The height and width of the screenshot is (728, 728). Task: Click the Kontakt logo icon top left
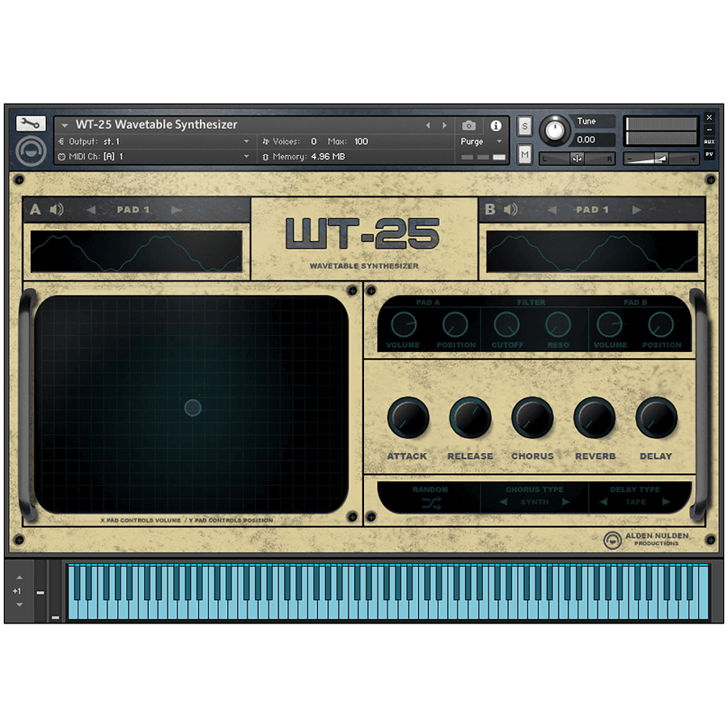[x=31, y=150]
